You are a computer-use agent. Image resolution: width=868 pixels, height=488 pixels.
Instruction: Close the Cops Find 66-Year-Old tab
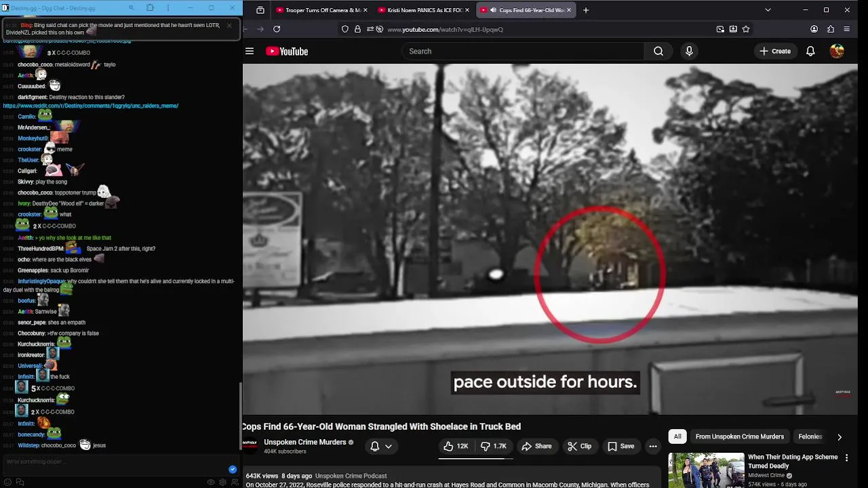569,10
